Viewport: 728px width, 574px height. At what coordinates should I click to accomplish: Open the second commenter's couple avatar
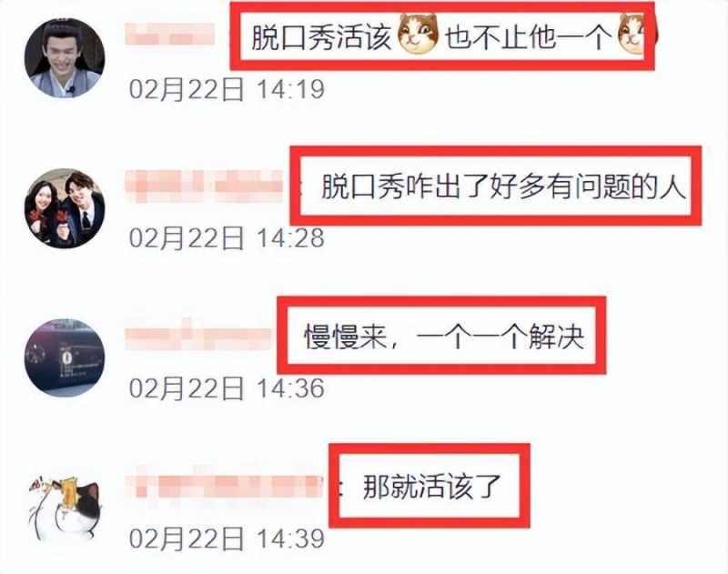click(x=65, y=208)
